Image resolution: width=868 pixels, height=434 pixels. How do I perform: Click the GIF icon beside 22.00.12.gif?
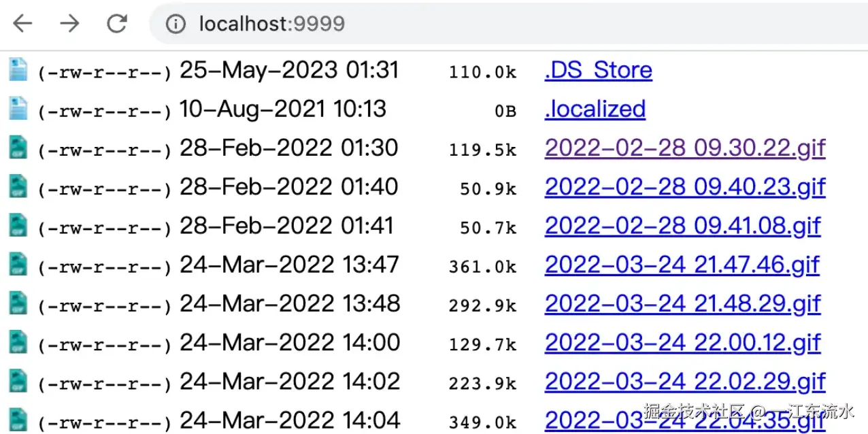point(18,342)
